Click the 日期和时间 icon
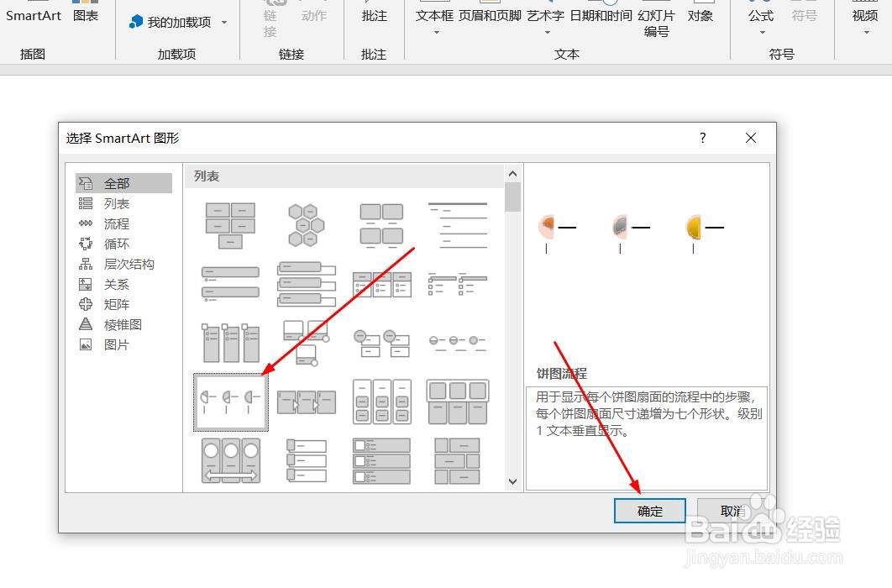Viewport: 892px width, 588px height. click(603, 15)
